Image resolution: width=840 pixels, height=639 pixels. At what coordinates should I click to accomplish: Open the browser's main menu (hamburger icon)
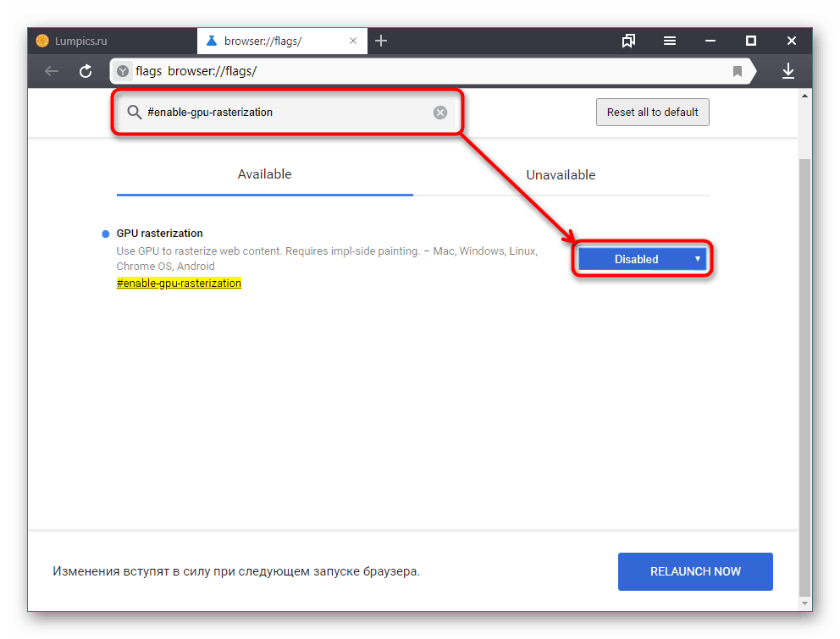[669, 40]
